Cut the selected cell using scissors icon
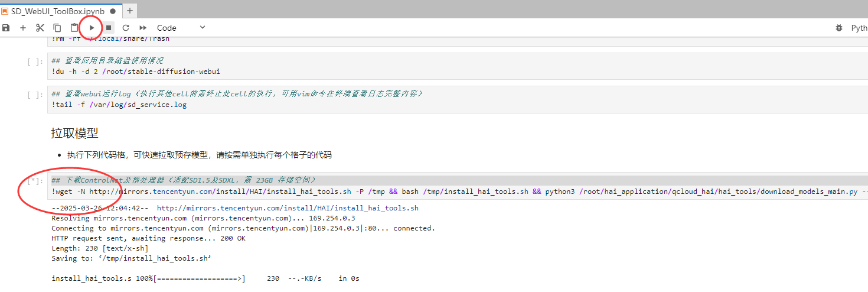This screenshot has width=868, height=292. 40,28
